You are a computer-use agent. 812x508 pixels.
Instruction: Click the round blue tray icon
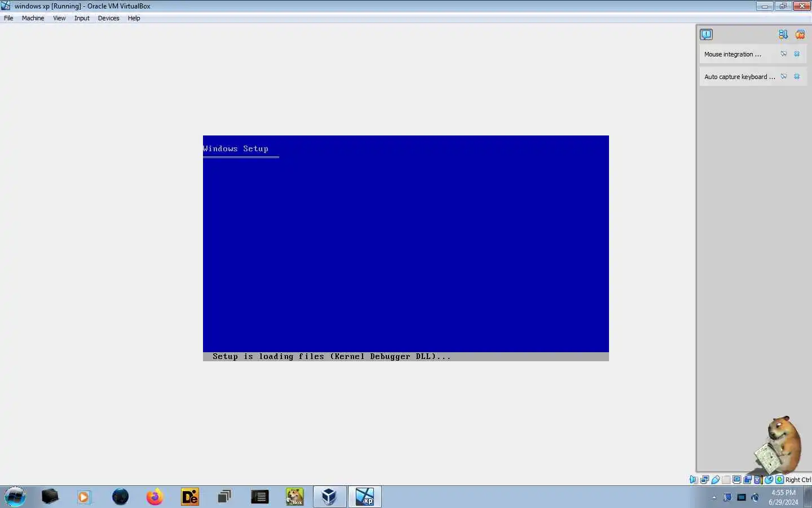pos(755,497)
